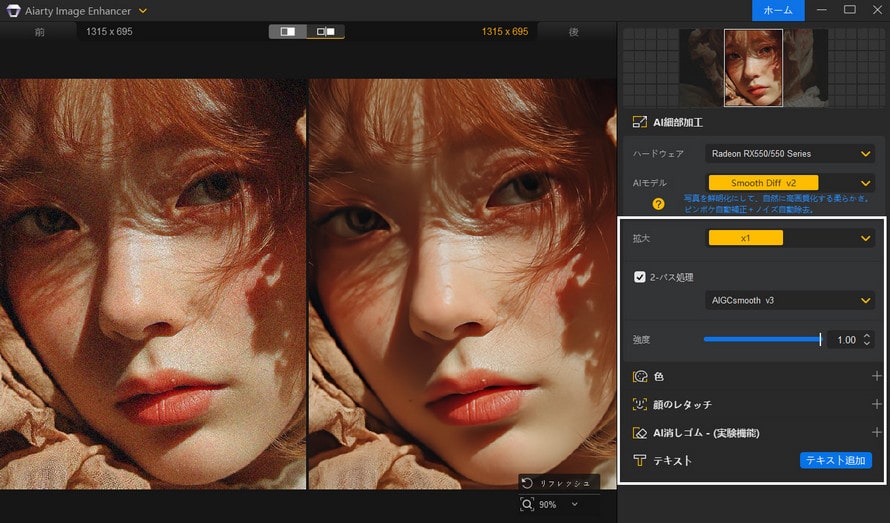The width and height of the screenshot is (890, 523).
Task: Uncheck the 2-パス処理 checkbox
Action: click(640, 277)
